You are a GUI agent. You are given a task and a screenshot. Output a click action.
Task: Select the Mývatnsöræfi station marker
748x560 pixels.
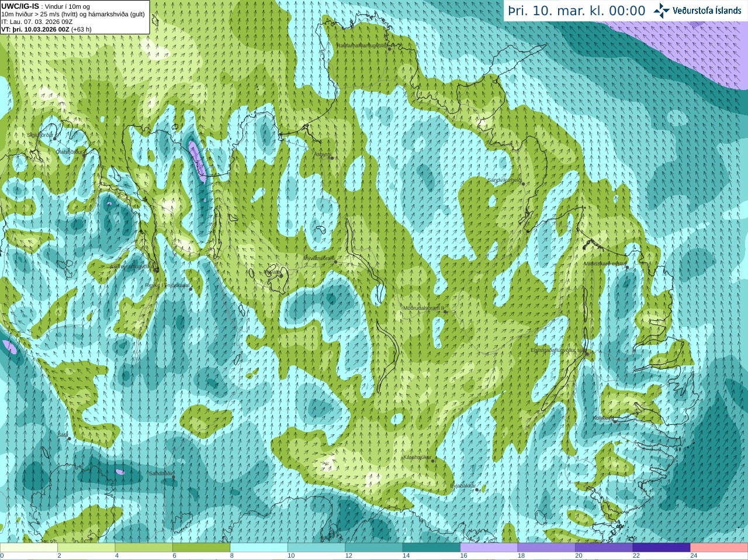[335, 261]
